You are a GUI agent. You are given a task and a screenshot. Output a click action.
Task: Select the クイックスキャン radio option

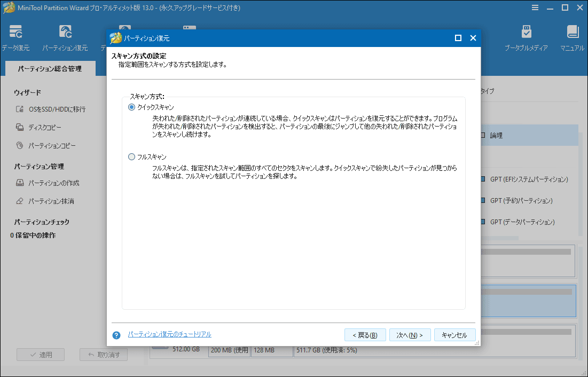click(x=131, y=107)
